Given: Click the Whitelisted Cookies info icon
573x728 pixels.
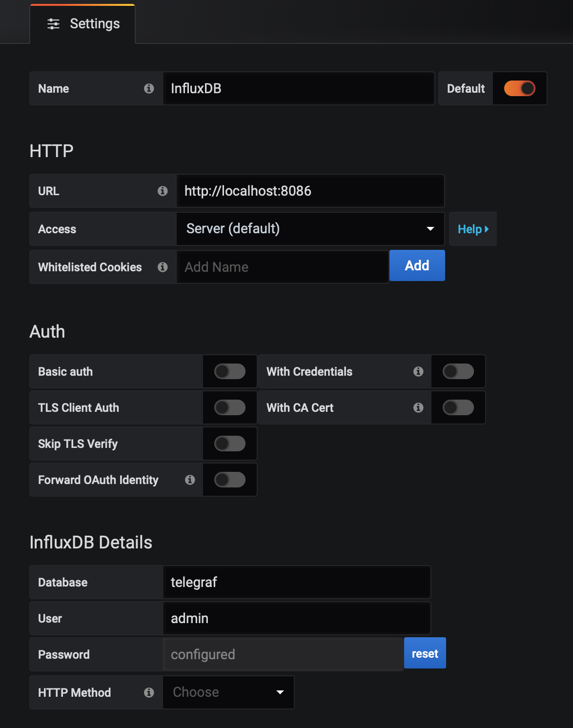Looking at the screenshot, I should (163, 267).
